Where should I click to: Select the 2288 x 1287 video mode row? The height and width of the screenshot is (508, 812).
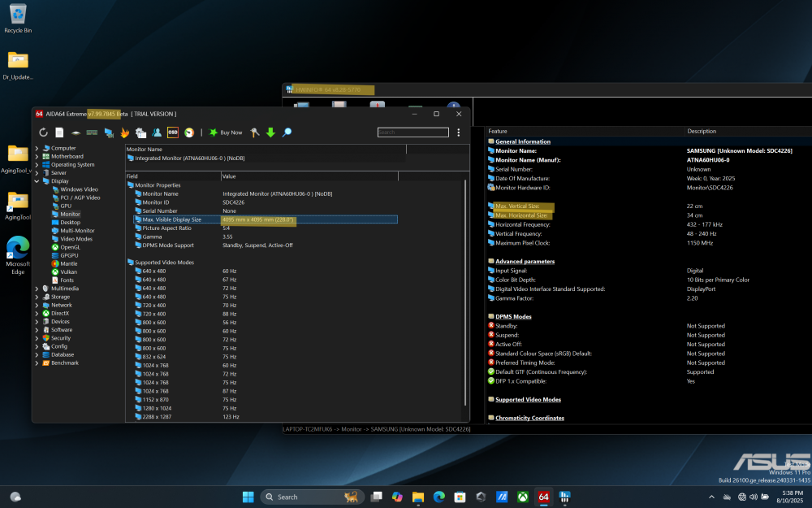click(x=266, y=417)
